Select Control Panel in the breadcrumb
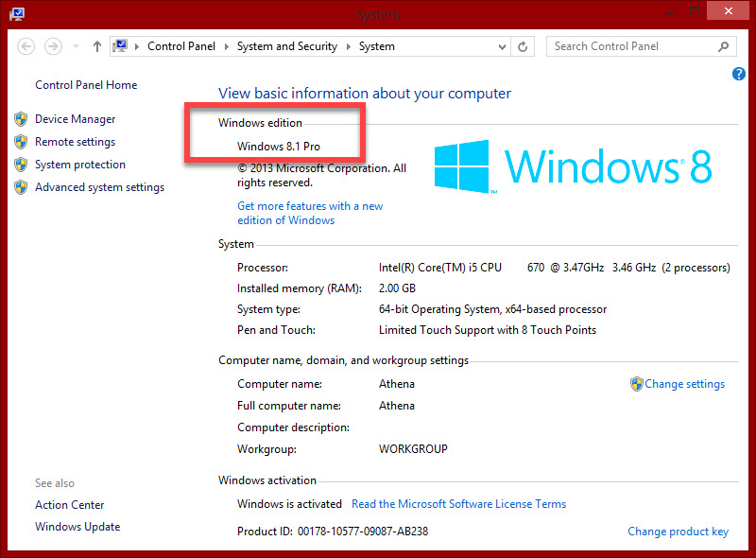The image size is (756, 558). 181,46
